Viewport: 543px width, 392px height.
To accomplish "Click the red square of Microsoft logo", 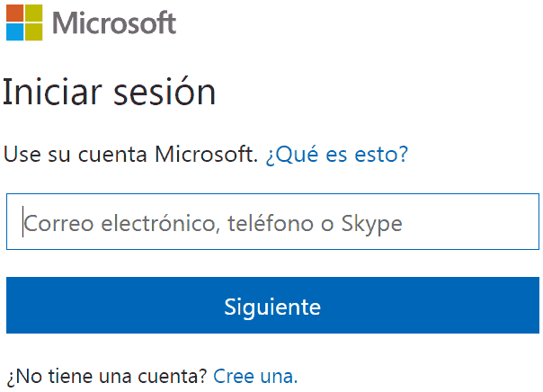I will [15, 13].
